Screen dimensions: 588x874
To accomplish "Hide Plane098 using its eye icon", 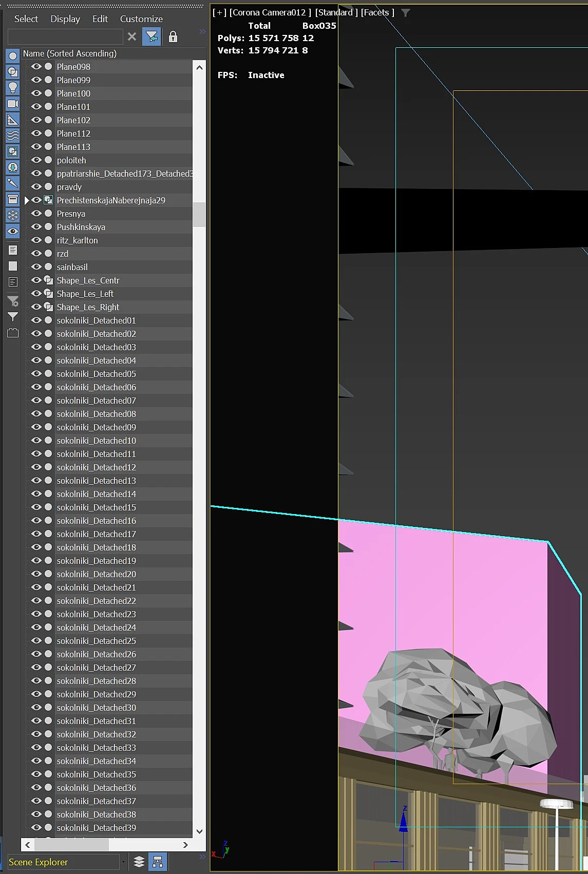I will point(36,66).
